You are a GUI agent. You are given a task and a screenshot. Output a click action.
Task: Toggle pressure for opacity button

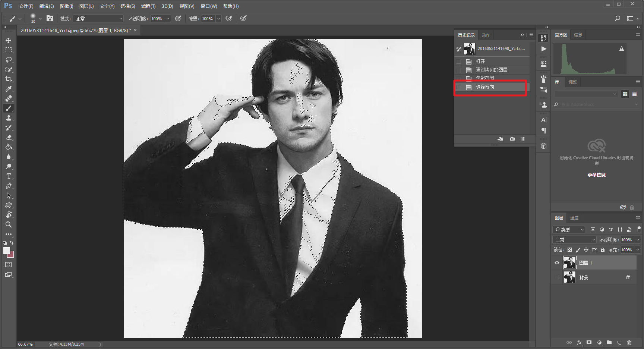pyautogui.click(x=178, y=18)
